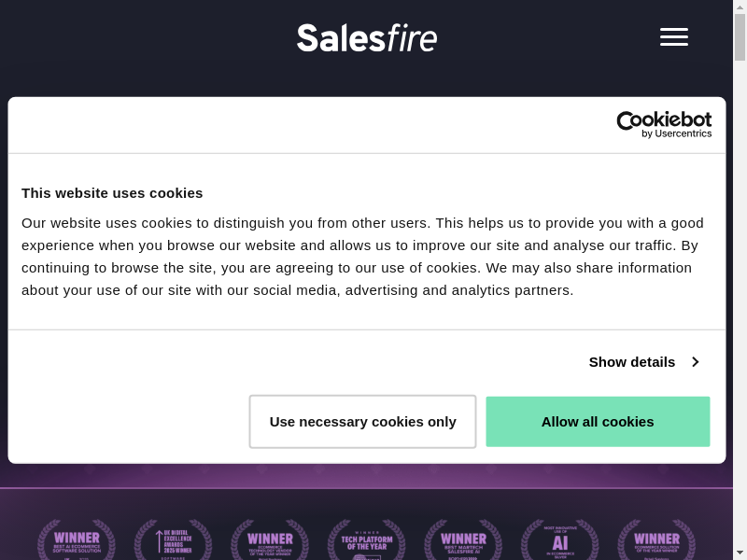The height and width of the screenshot is (560, 747).
Task: Click Ecommerce Solution of the Year Winner badge
Action: point(656,539)
